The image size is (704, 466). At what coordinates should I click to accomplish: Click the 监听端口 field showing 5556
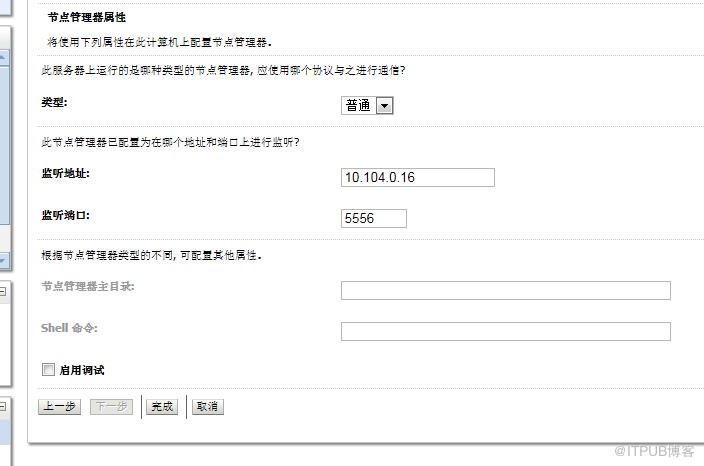(374, 218)
